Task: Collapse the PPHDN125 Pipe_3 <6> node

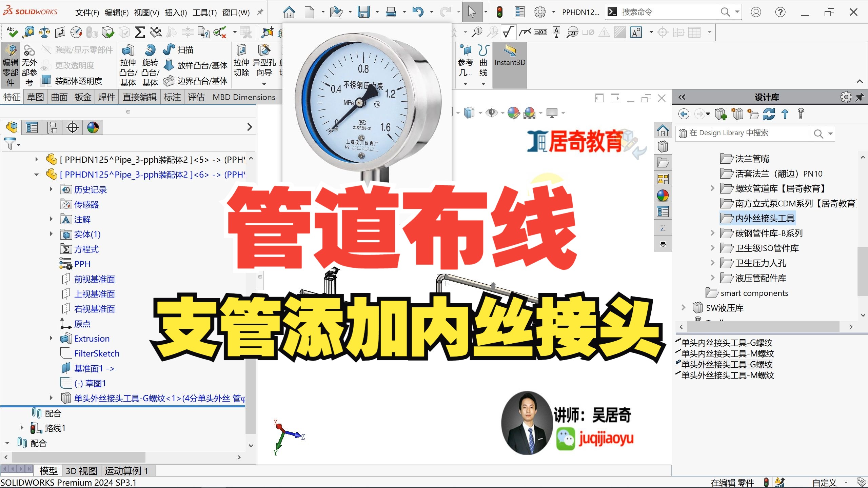Action: (37, 175)
